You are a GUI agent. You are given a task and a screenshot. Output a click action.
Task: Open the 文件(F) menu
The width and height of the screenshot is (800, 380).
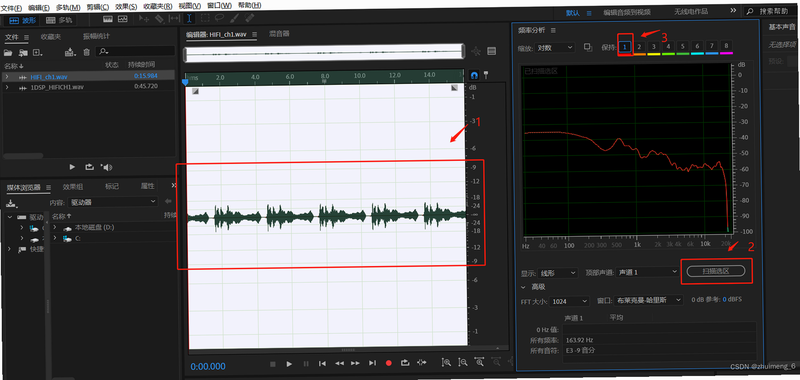(x=11, y=8)
